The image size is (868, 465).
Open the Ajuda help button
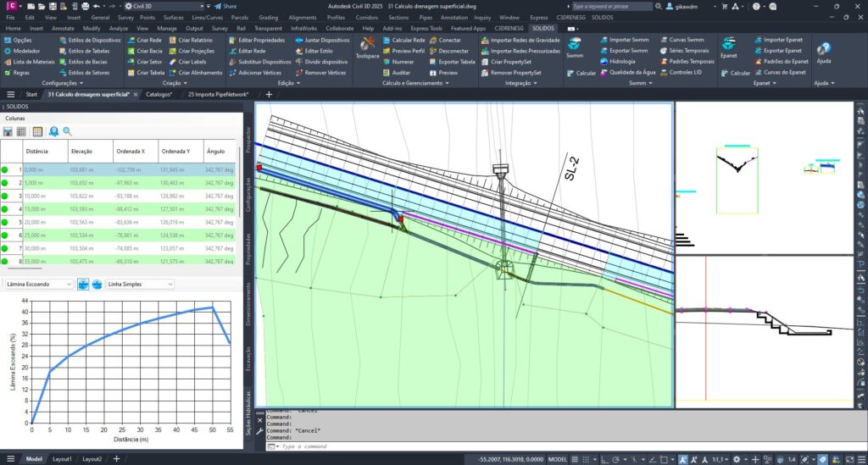pos(824,53)
